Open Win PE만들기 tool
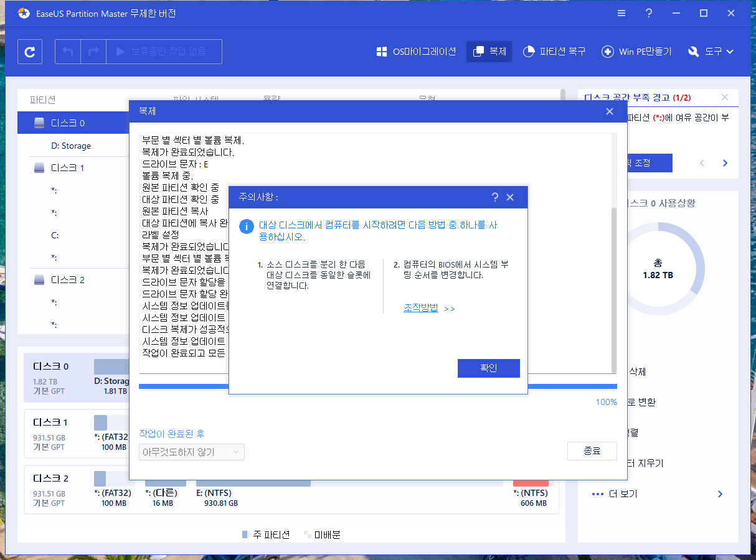The height and width of the screenshot is (560, 756). pos(636,52)
